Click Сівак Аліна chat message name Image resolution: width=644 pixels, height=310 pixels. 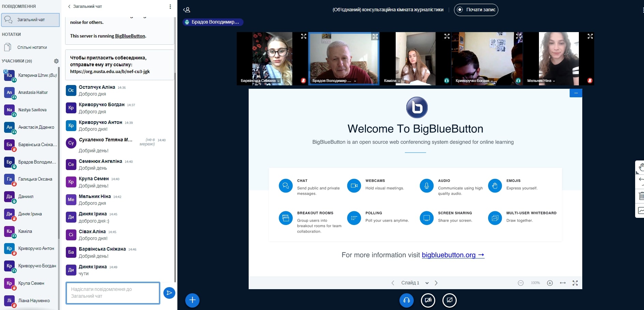92,231
